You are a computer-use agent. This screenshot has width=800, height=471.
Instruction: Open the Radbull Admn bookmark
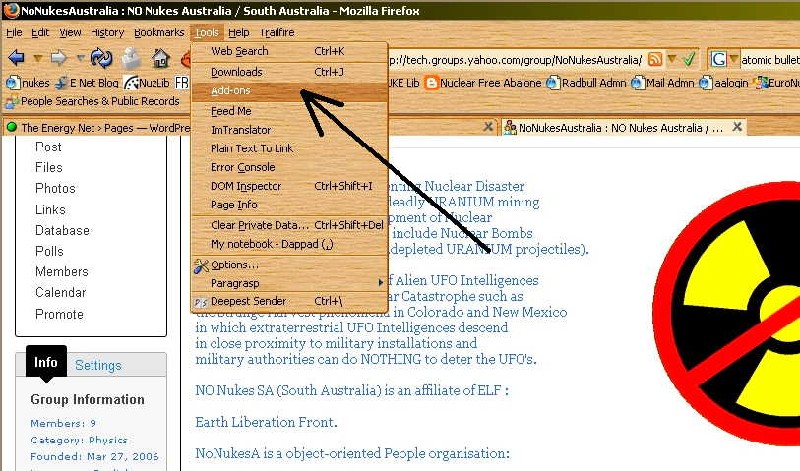586,83
